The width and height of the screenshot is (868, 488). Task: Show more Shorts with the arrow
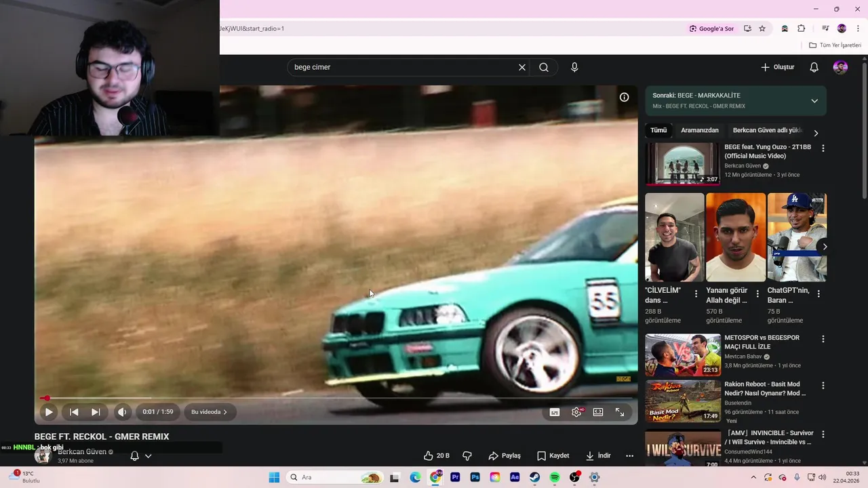(x=825, y=247)
